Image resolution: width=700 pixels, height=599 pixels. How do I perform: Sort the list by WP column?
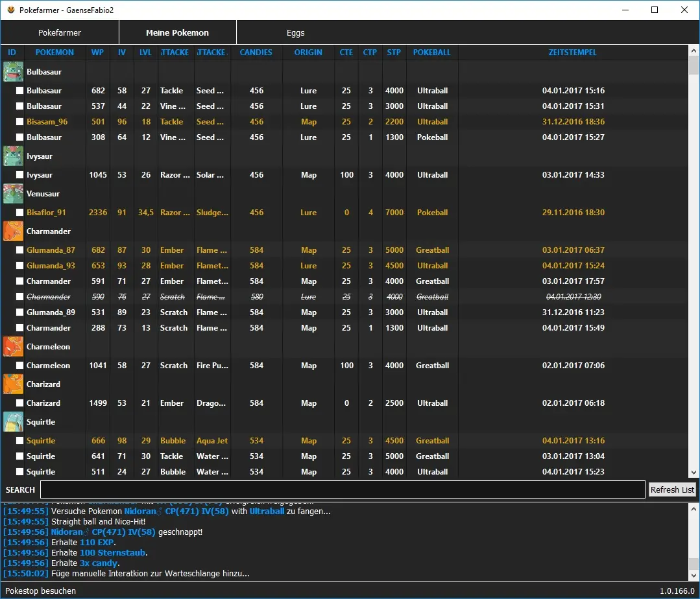97,53
